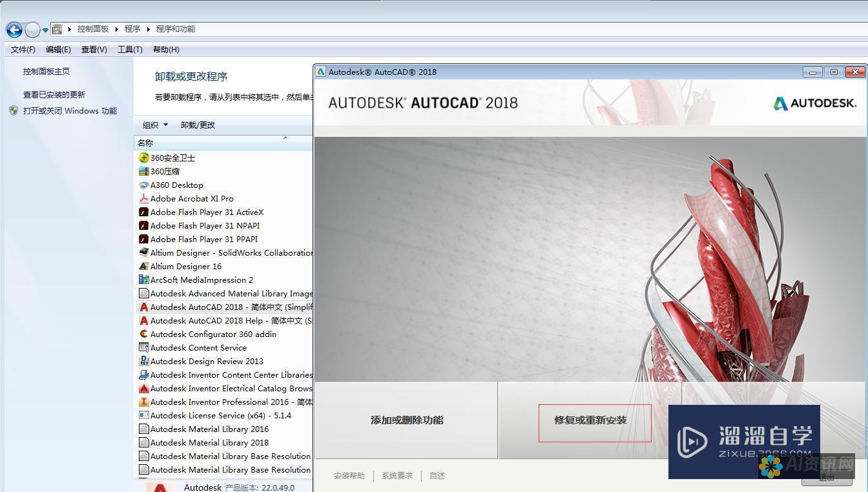Click the A360 Desktop icon
This screenshot has height=492, width=868.
coord(143,185)
